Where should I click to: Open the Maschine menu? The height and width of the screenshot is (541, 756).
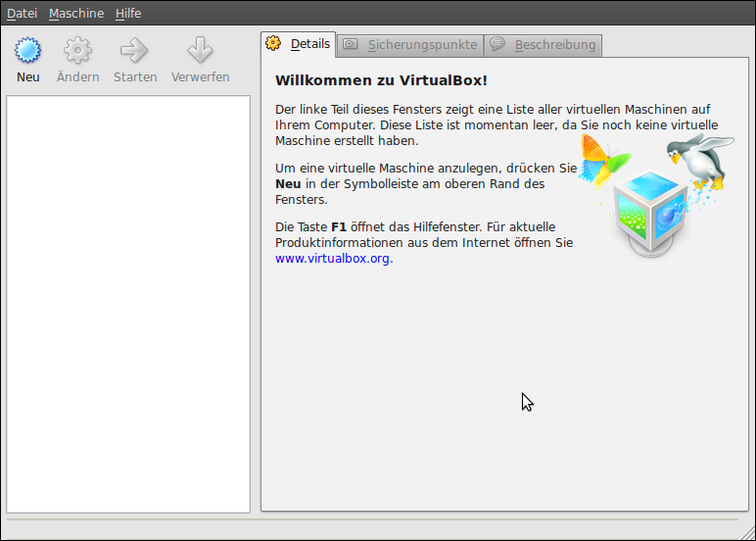(x=76, y=14)
